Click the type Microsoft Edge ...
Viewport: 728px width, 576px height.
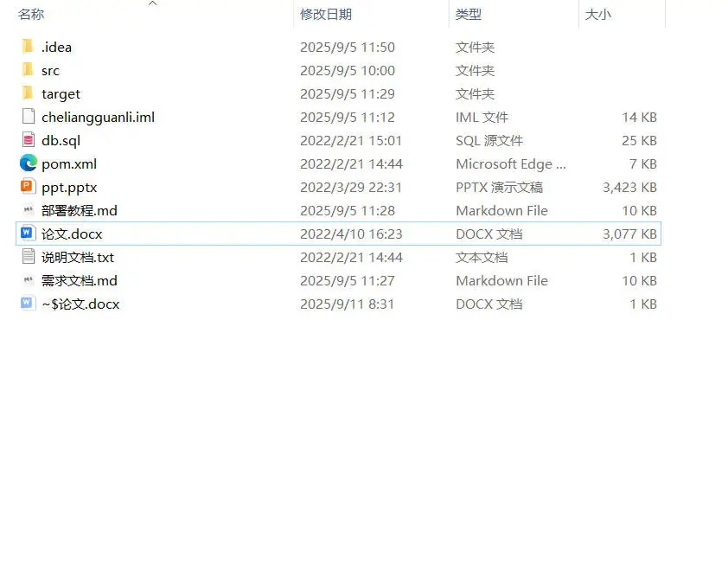click(511, 164)
